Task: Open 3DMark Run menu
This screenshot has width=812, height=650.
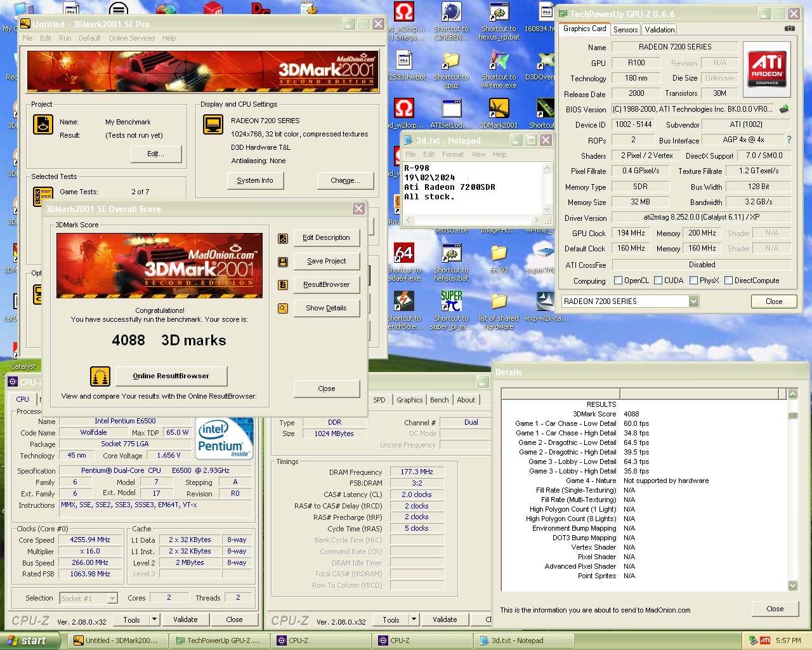Action: pyautogui.click(x=65, y=38)
